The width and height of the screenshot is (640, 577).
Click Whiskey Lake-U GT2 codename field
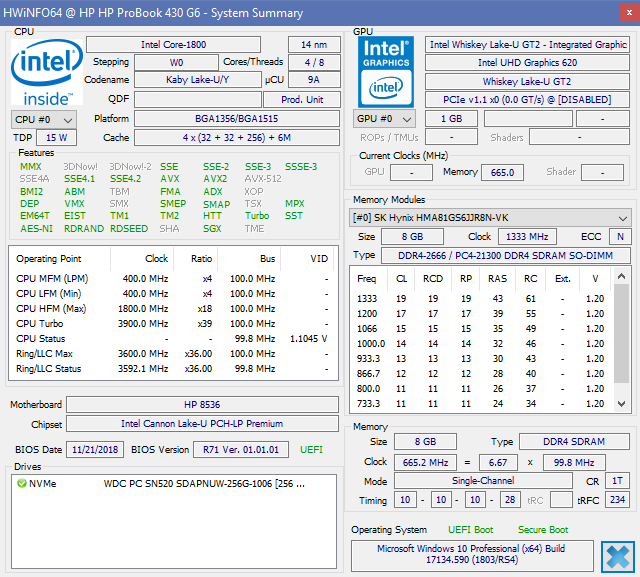527,82
